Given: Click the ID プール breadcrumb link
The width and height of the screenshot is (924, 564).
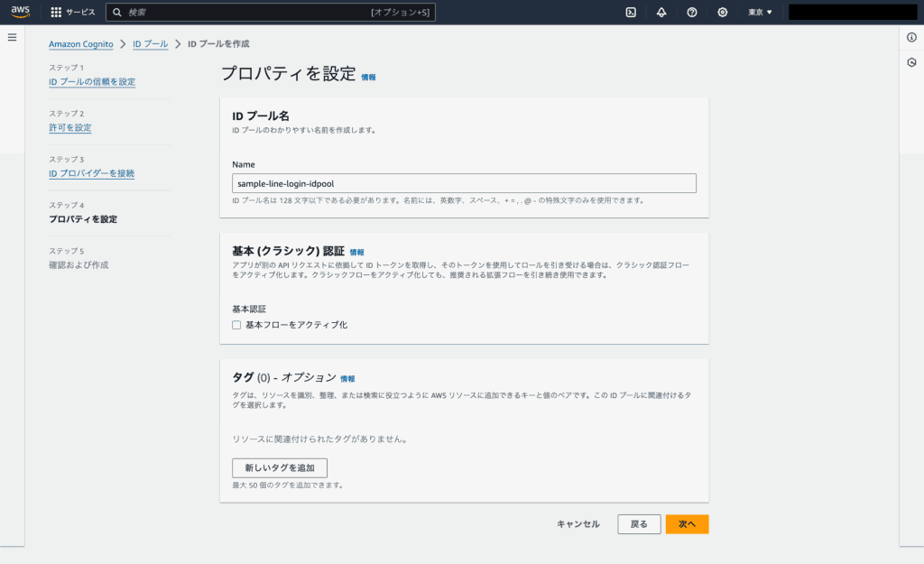Looking at the screenshot, I should 150,43.
